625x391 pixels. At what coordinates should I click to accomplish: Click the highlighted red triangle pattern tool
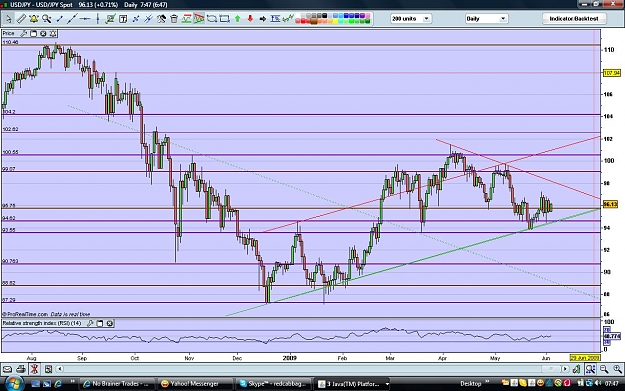(199, 19)
